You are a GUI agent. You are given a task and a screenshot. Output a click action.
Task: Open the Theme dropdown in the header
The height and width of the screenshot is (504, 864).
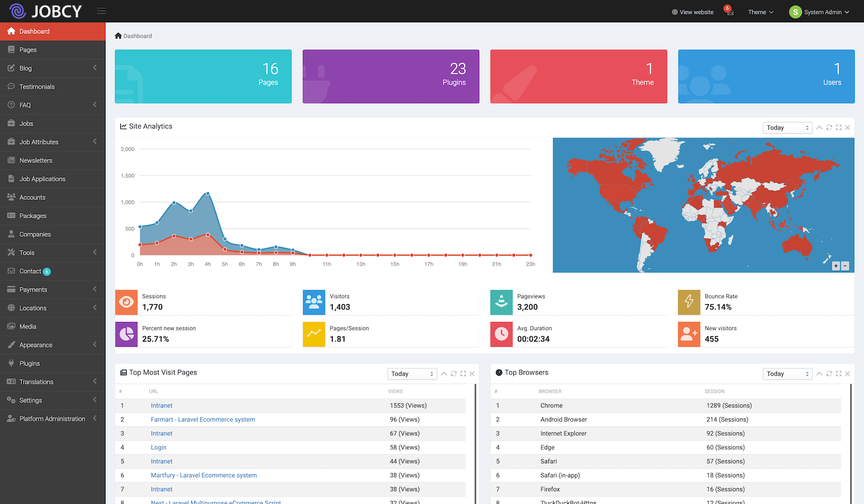coord(760,12)
